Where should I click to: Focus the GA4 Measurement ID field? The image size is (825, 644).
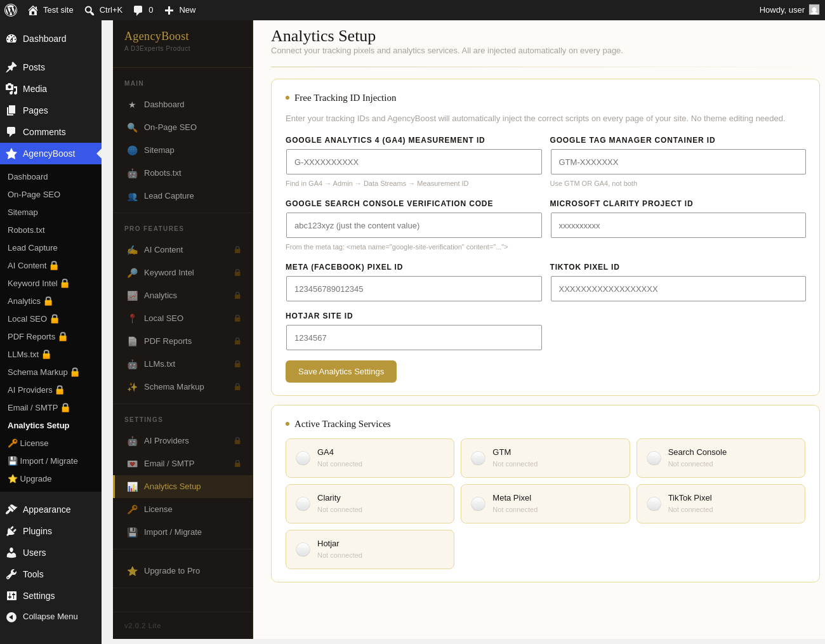[414, 162]
